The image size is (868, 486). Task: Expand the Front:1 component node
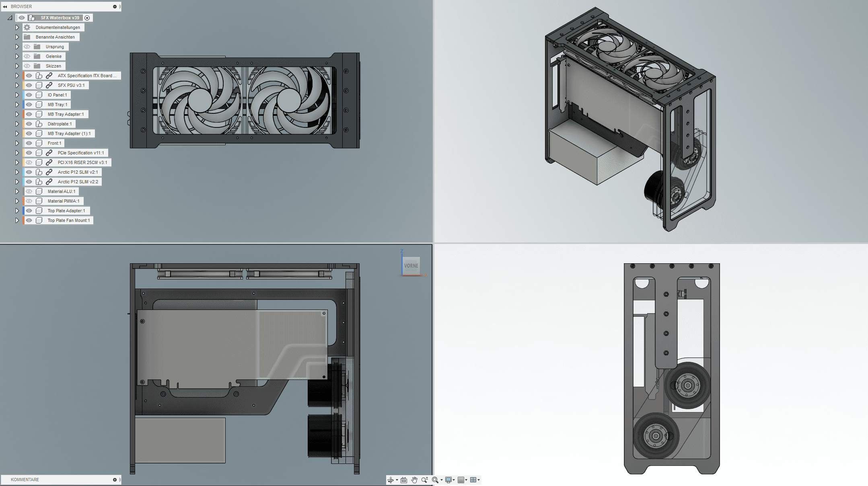pyautogui.click(x=17, y=143)
